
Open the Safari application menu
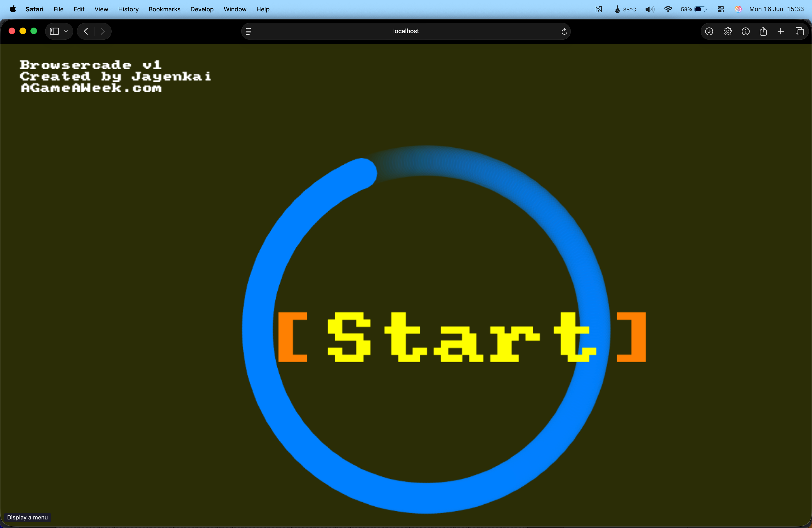(34, 9)
